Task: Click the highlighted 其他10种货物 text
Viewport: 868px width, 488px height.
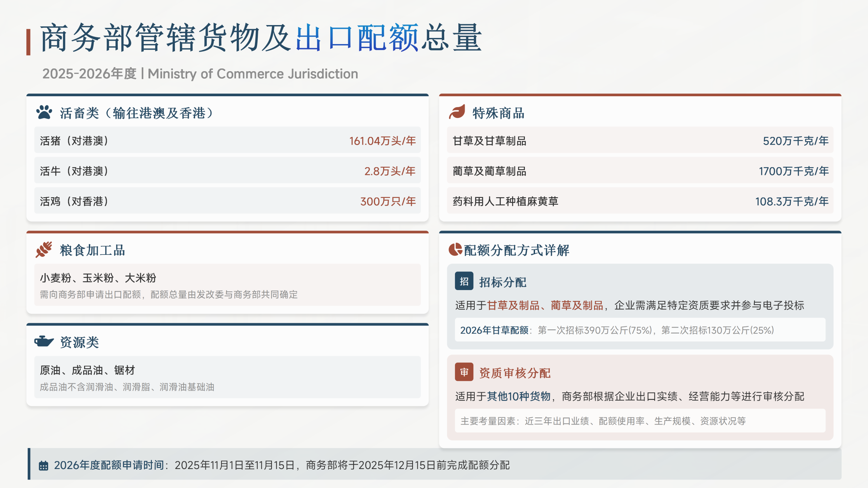Action: click(518, 396)
